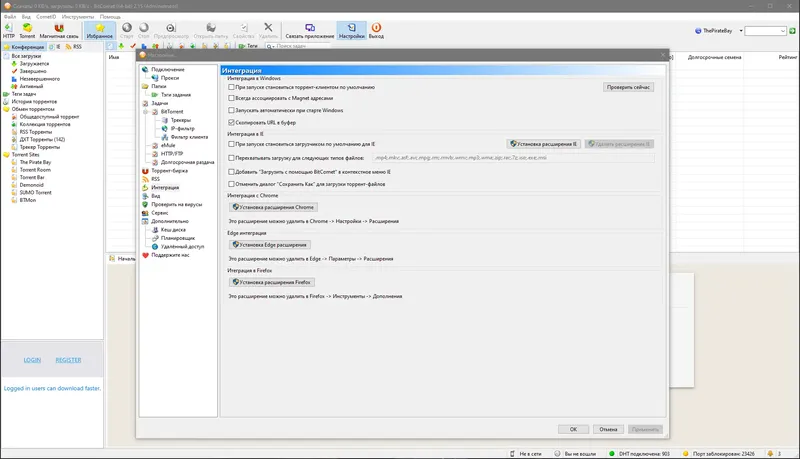Toggle cancel Сохранить Как dialog checkbox
The width and height of the screenshot is (800, 459).
tap(231, 184)
